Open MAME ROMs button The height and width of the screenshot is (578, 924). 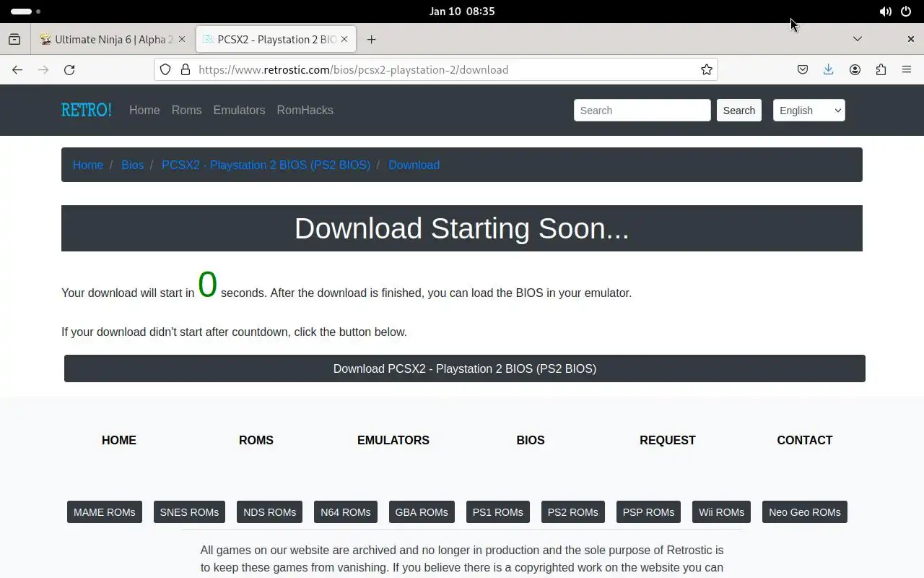(104, 512)
